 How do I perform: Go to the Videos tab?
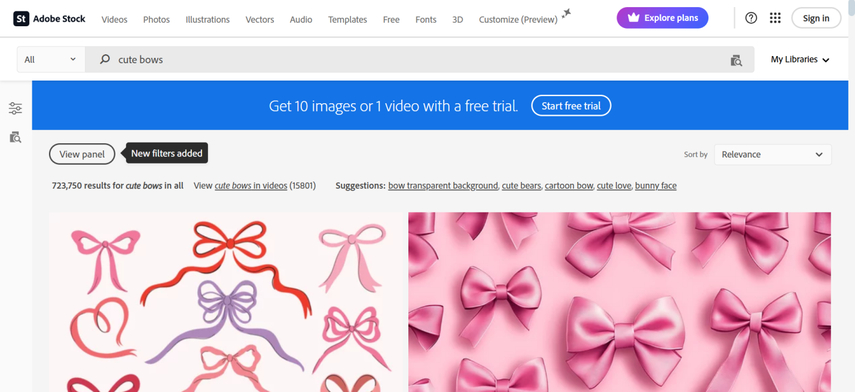[x=115, y=20]
